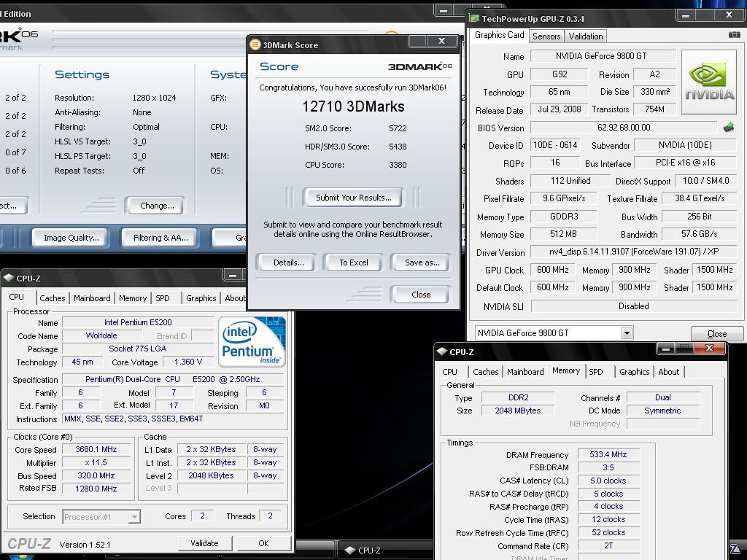
Task: Switch to Sensors tab in GPU-Z
Action: (x=546, y=36)
